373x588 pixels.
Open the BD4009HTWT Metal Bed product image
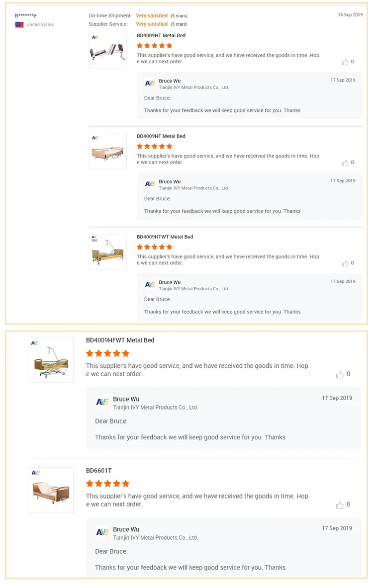click(107, 252)
